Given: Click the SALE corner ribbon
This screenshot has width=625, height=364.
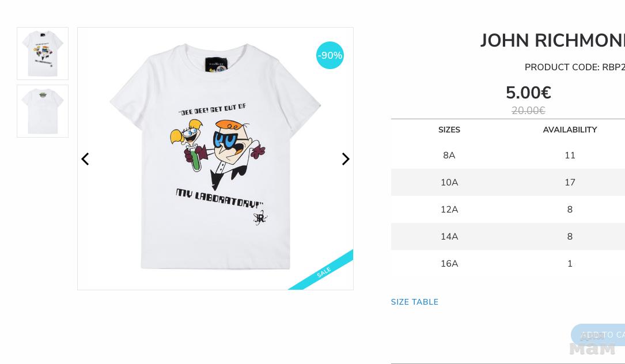Looking at the screenshot, I should coord(324,272).
